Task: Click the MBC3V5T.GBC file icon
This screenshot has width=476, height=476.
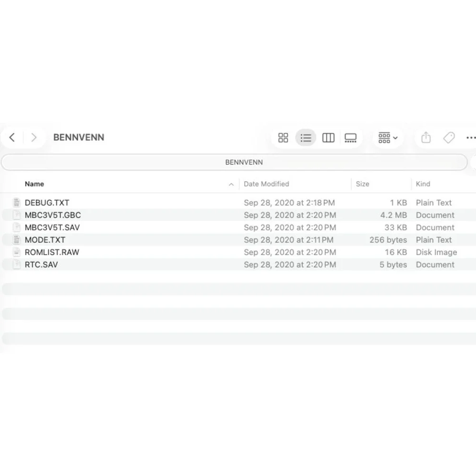Action: point(17,215)
